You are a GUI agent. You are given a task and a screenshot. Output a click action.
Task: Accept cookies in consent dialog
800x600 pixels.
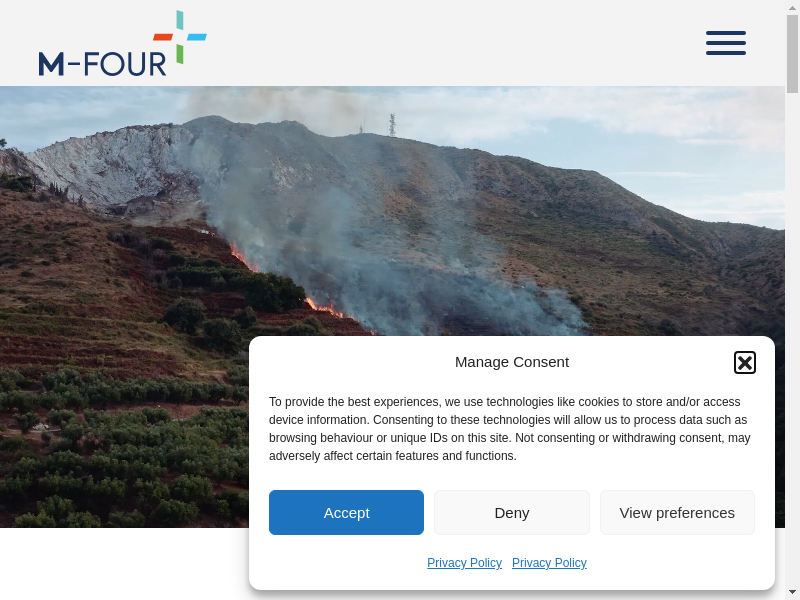coord(346,512)
